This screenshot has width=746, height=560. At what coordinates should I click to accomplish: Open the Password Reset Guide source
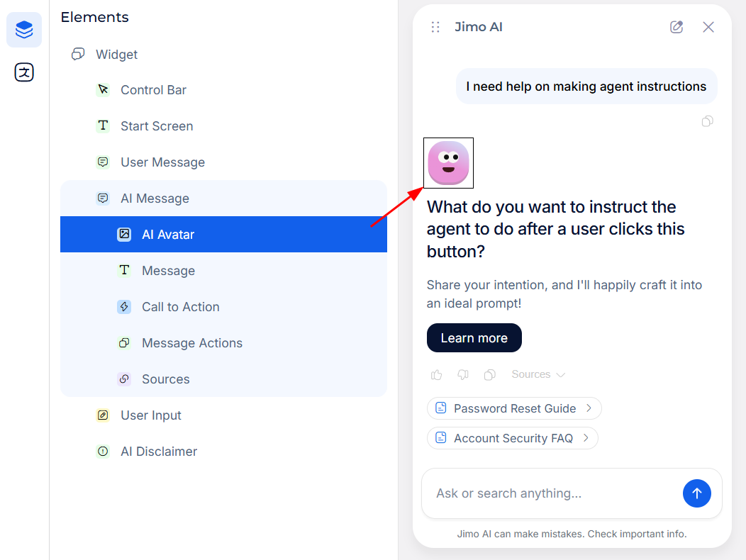pyautogui.click(x=514, y=408)
